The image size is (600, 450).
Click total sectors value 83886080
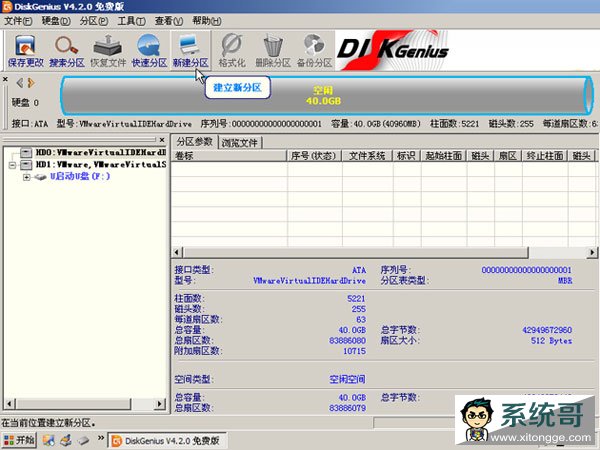347,341
